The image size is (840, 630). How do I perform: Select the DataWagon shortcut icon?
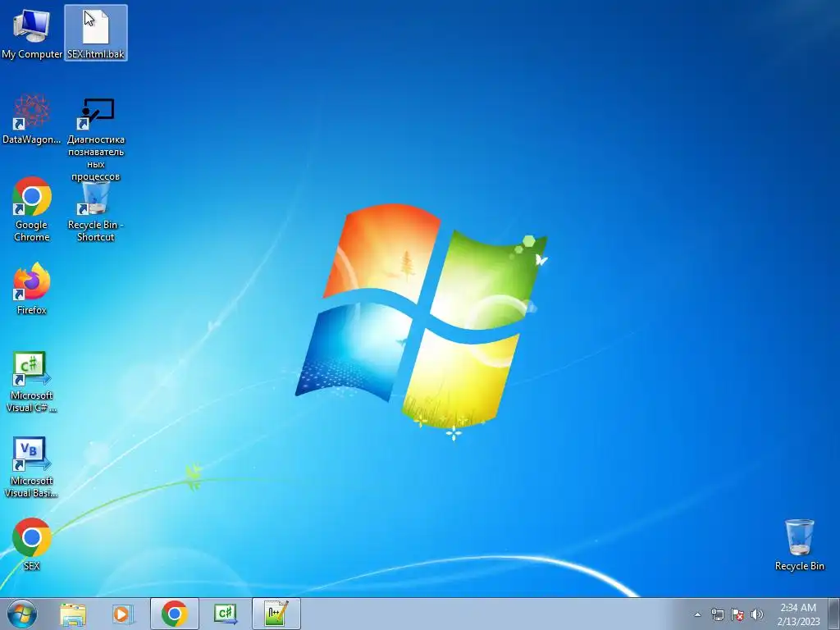(x=32, y=119)
